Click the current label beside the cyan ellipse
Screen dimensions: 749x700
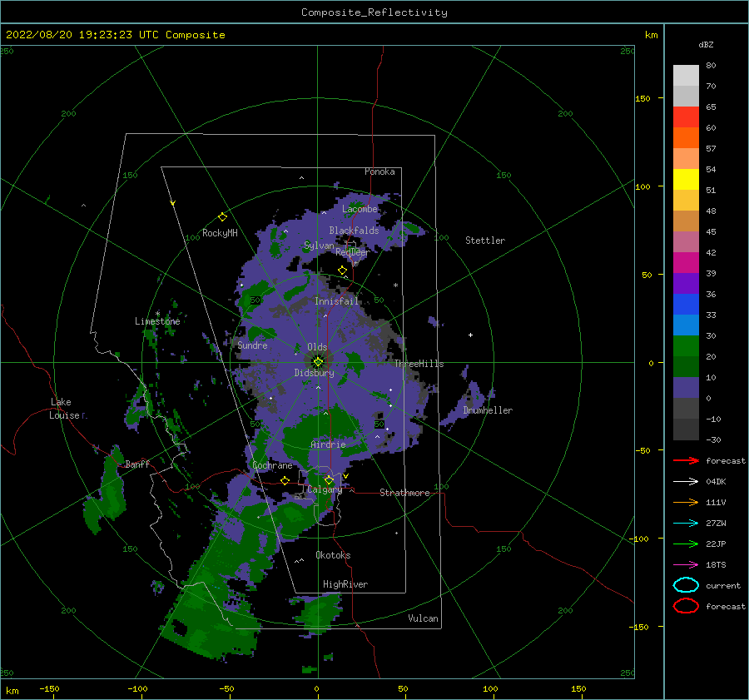tap(723, 586)
